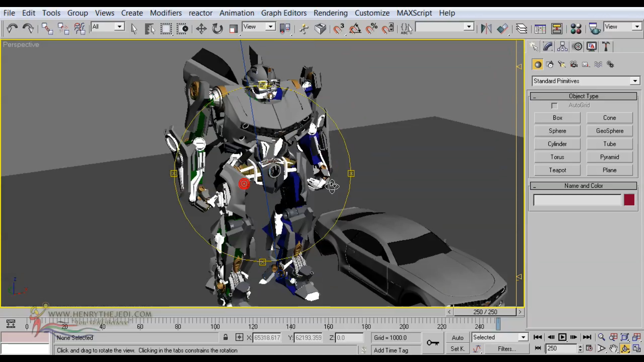Select the Bind to Space Warp tool
Screen dimensions: 644x362
pos(79,28)
